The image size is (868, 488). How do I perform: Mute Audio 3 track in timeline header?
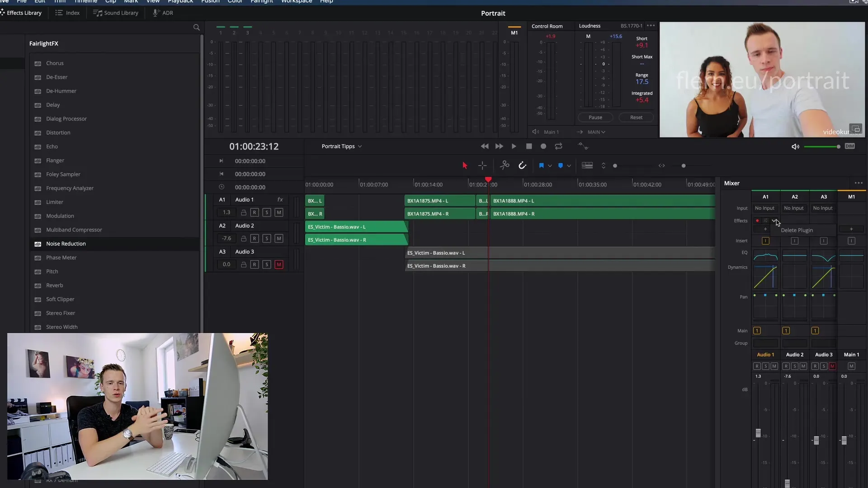tap(279, 264)
